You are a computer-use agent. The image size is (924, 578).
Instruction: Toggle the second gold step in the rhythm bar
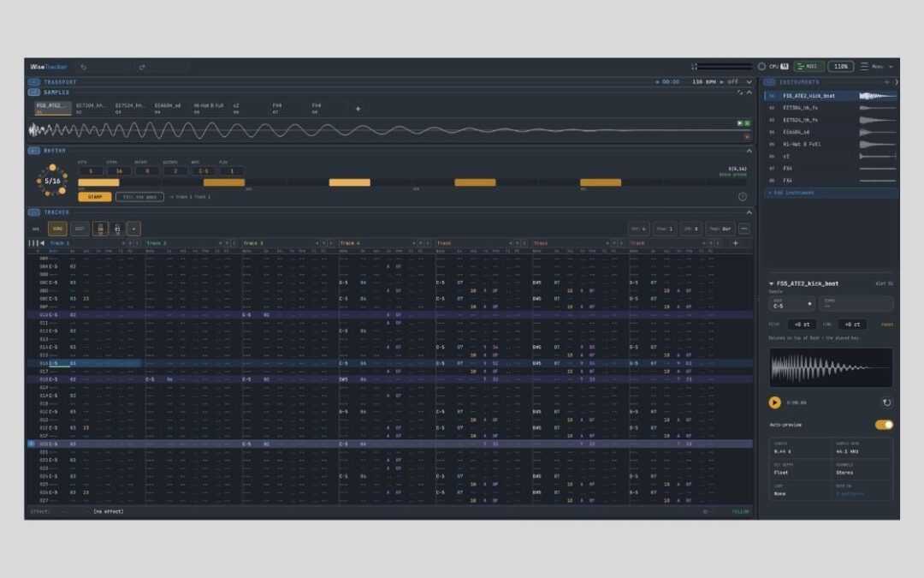(x=224, y=183)
